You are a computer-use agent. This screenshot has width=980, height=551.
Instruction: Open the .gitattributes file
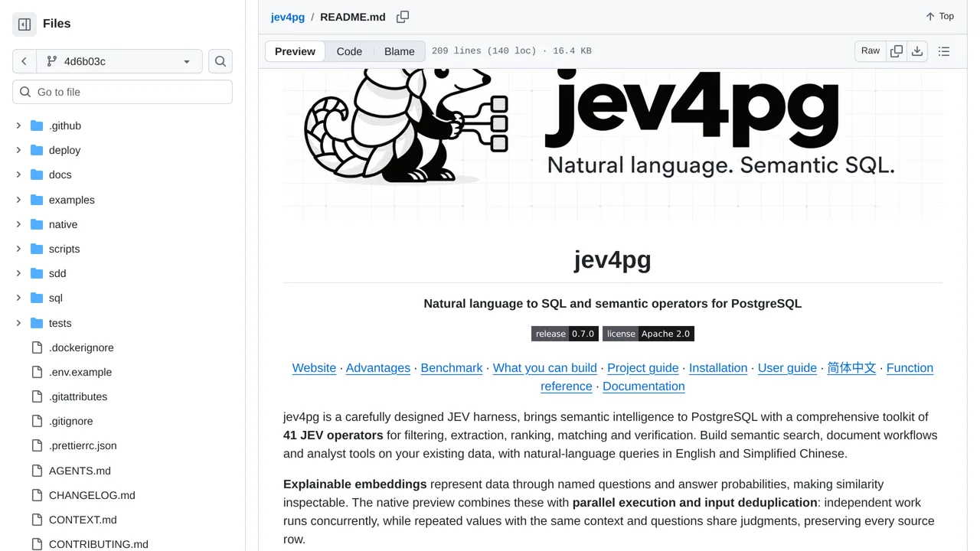(x=78, y=396)
